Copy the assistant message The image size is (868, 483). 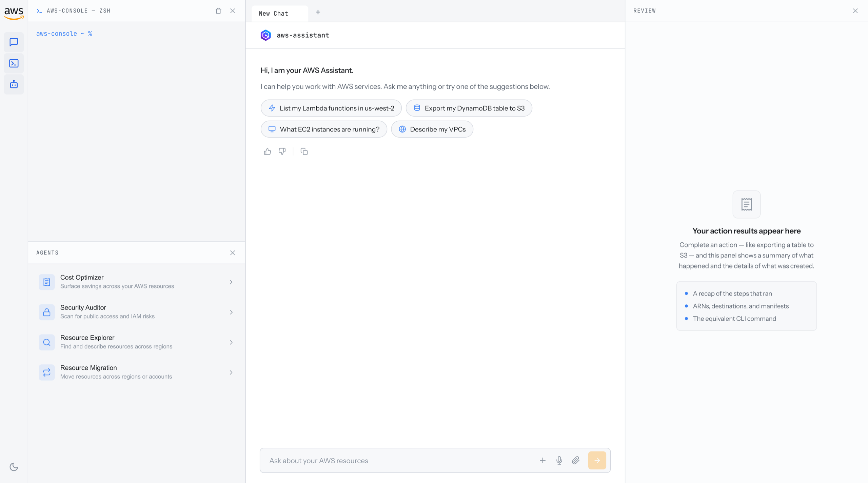coord(304,152)
